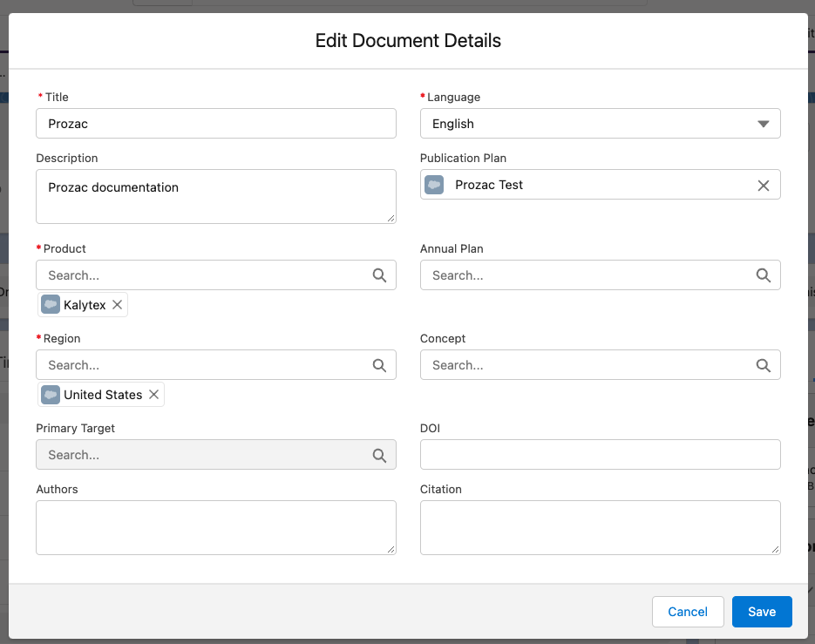Viewport: 815px width, 644px height.
Task: Click the Primary Target search magnifier icon
Action: pos(379,455)
